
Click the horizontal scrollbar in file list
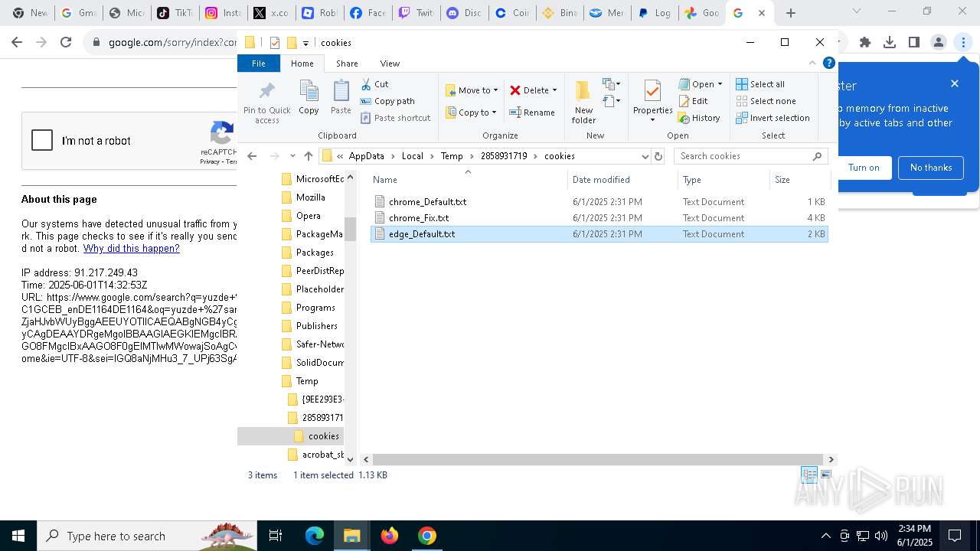(x=597, y=459)
